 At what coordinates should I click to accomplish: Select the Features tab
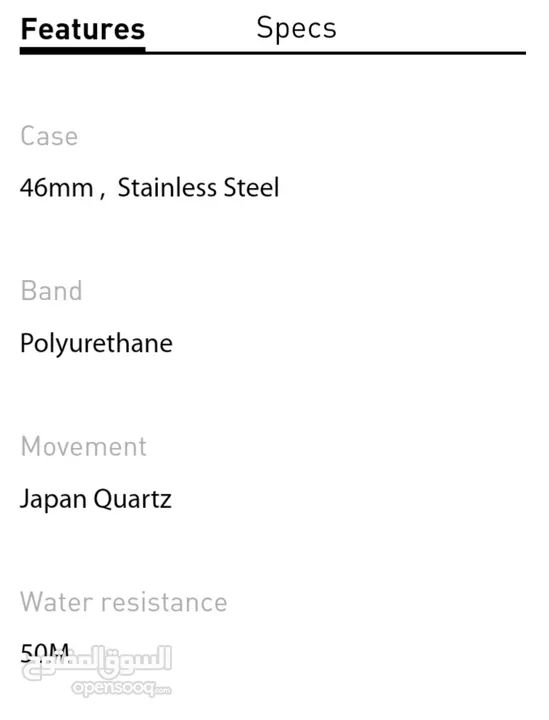[x=83, y=29]
